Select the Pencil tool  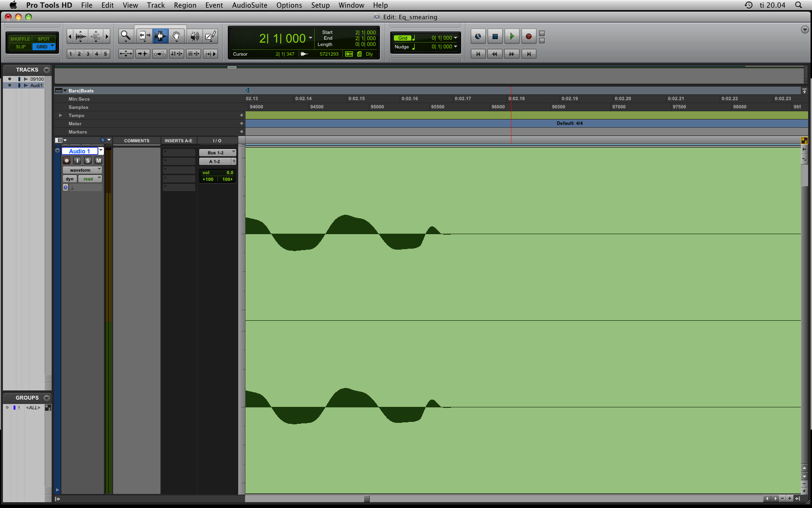click(x=210, y=36)
